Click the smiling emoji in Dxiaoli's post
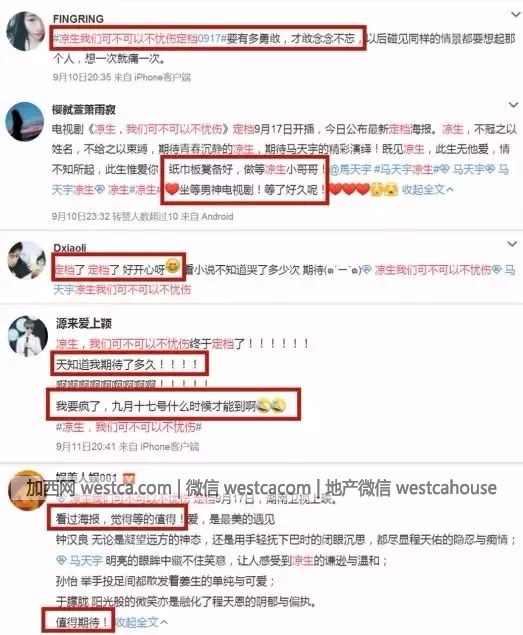This screenshot has width=523, height=635. coord(173,266)
